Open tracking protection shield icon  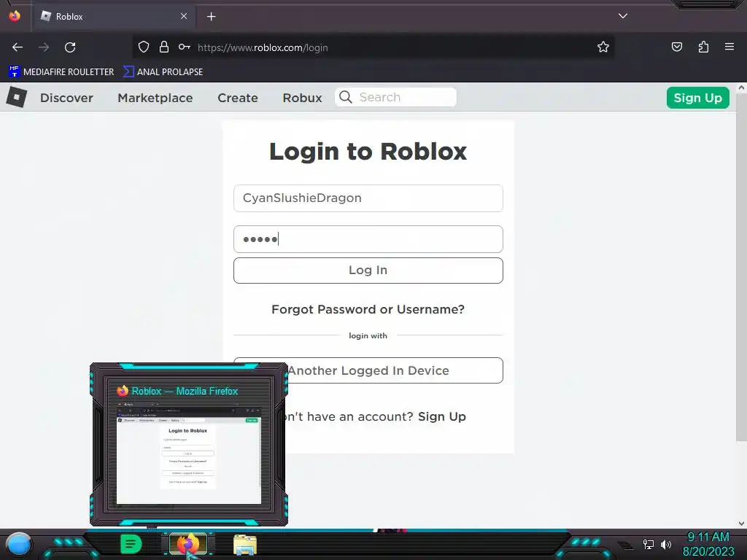(x=144, y=47)
